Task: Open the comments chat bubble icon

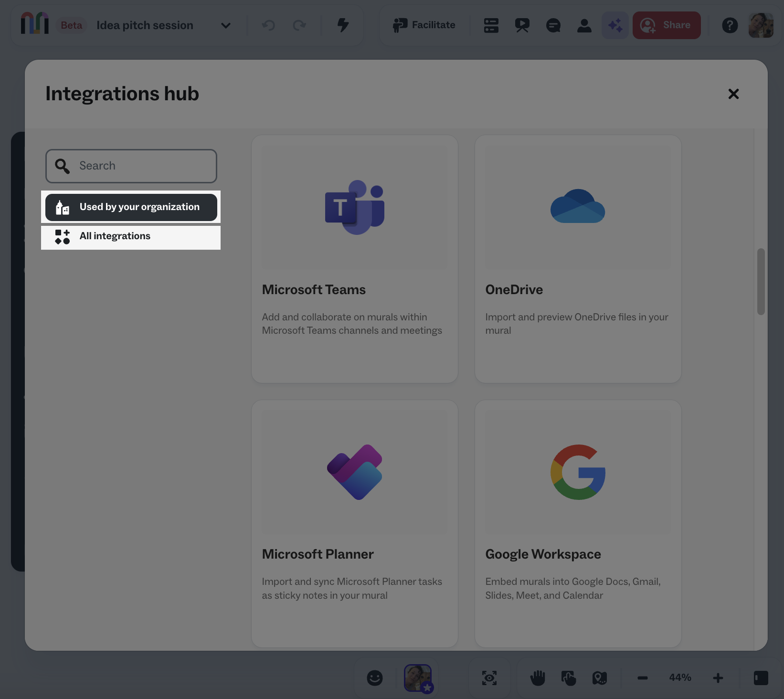Action: [553, 25]
